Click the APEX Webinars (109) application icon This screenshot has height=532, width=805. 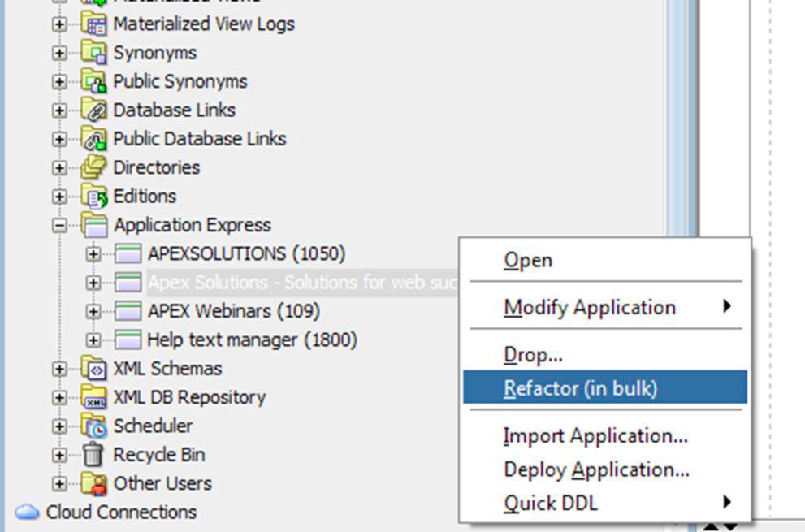[x=128, y=311]
